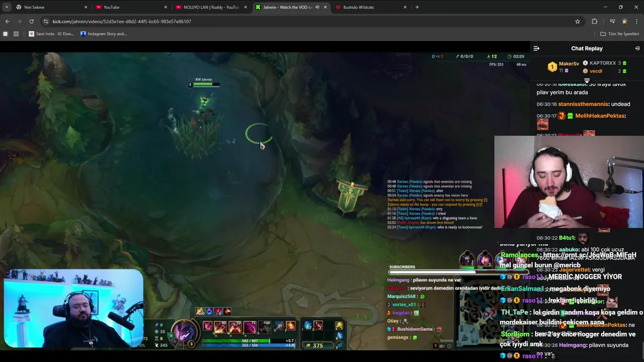Click the first inventory item slot
Viewport: 644px width, 362px height.
click(x=308, y=326)
